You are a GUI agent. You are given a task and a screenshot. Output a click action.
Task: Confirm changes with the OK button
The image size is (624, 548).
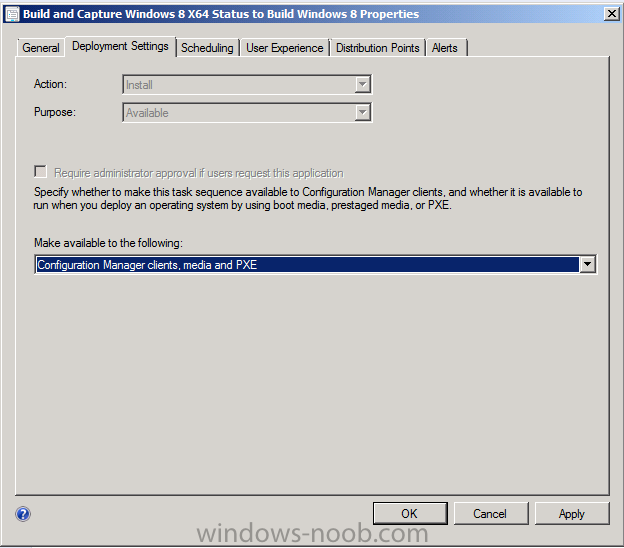[410, 513]
